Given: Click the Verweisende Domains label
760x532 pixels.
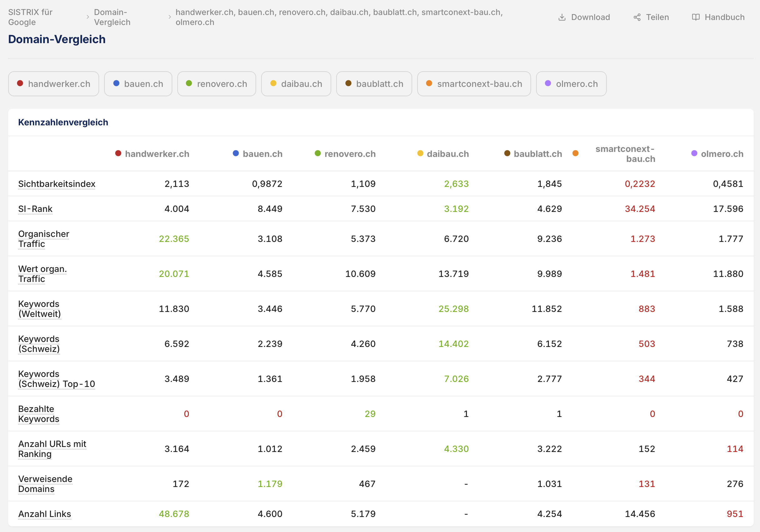Looking at the screenshot, I should [x=45, y=484].
